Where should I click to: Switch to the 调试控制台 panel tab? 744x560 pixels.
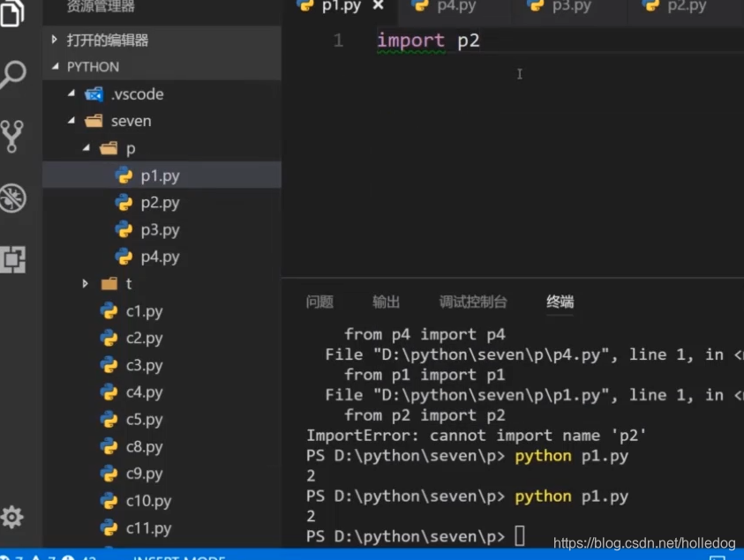(473, 302)
